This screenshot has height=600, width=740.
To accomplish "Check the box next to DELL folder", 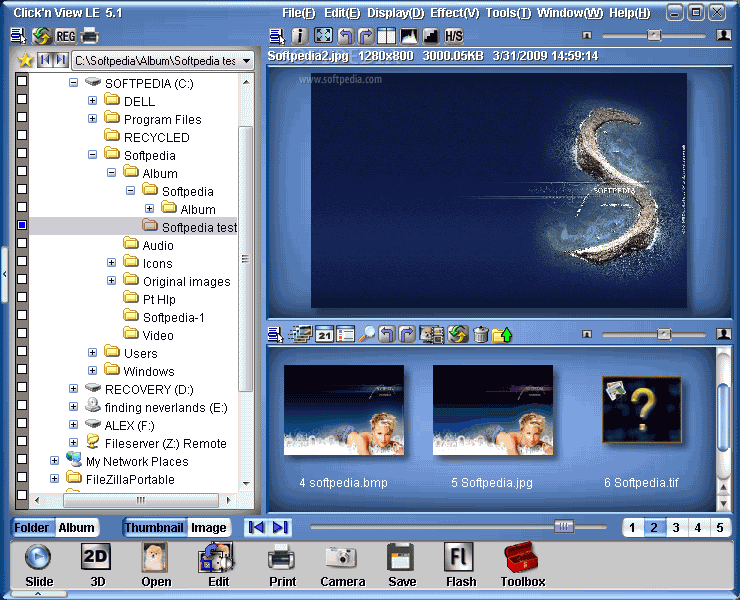I will (x=22, y=99).
